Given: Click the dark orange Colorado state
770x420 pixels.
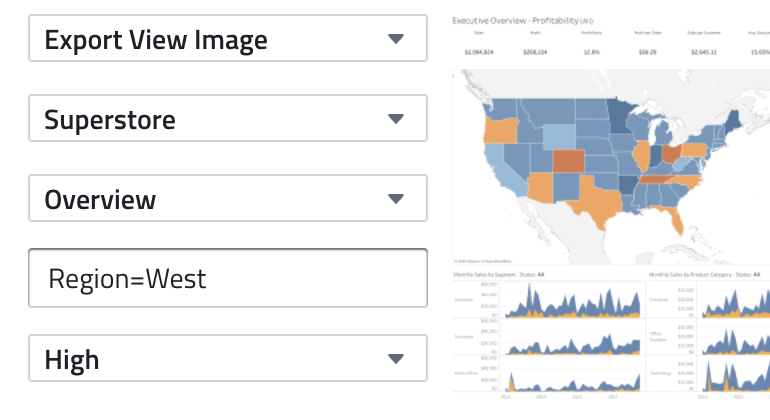Looking at the screenshot, I should (569, 162).
